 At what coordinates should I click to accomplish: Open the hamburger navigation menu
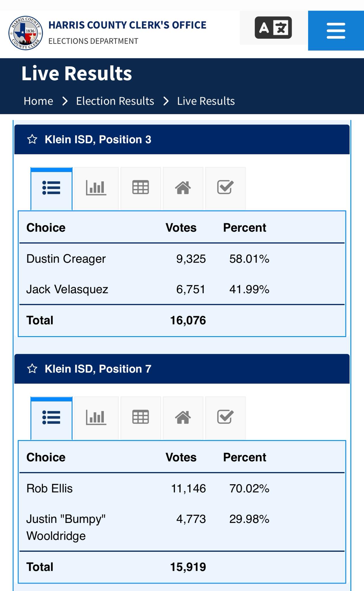[336, 31]
